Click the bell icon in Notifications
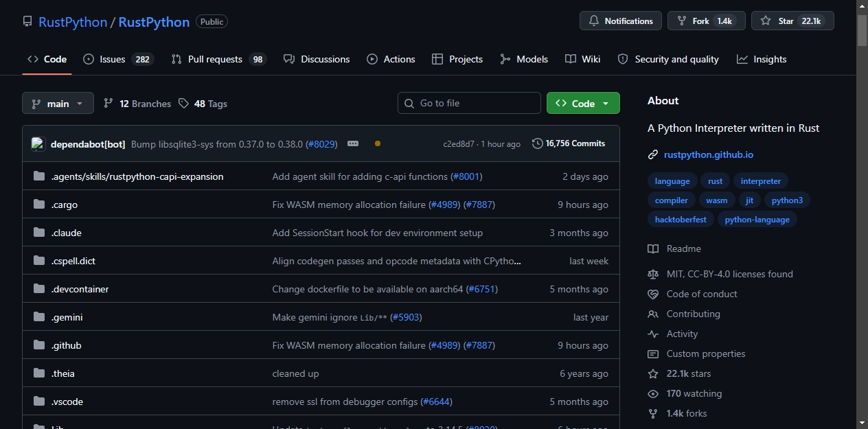 click(594, 21)
